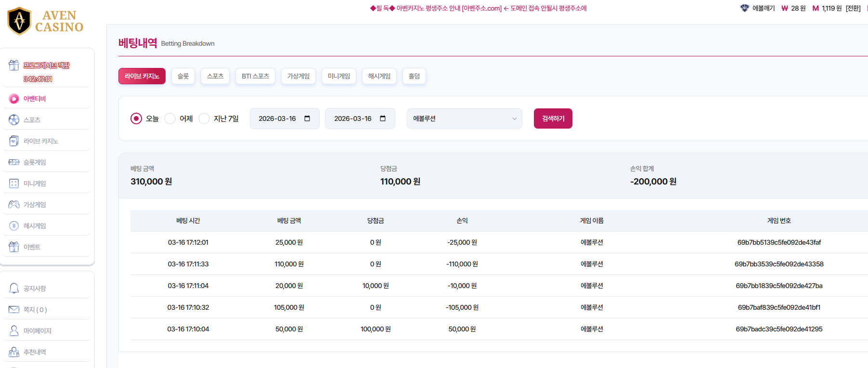Click the 마이페이지 user icon
Image resolution: width=868 pixels, height=368 pixels.
14,331
